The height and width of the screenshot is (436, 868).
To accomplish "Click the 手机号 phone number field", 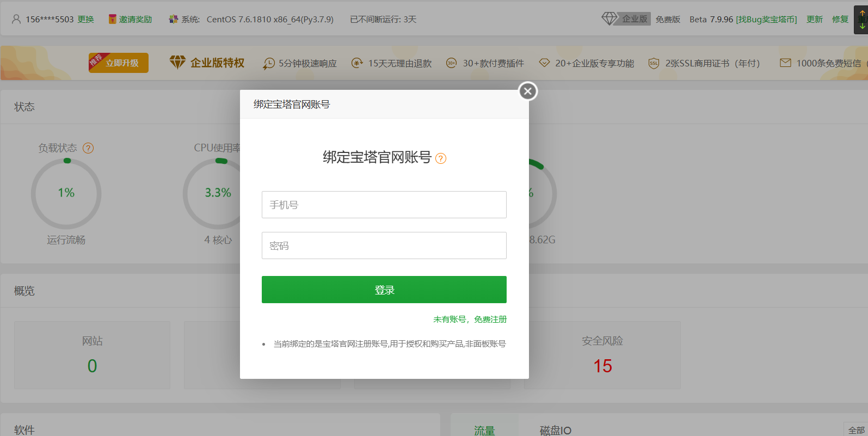I will tap(384, 205).
